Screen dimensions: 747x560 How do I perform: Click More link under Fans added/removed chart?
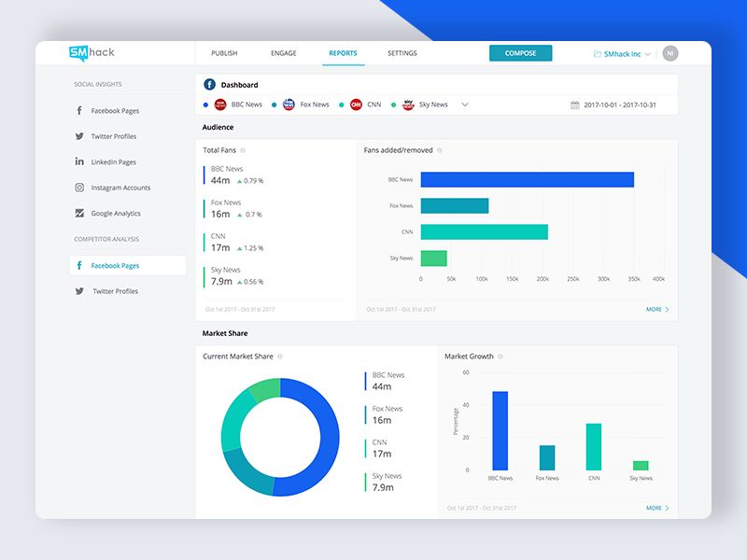click(657, 309)
